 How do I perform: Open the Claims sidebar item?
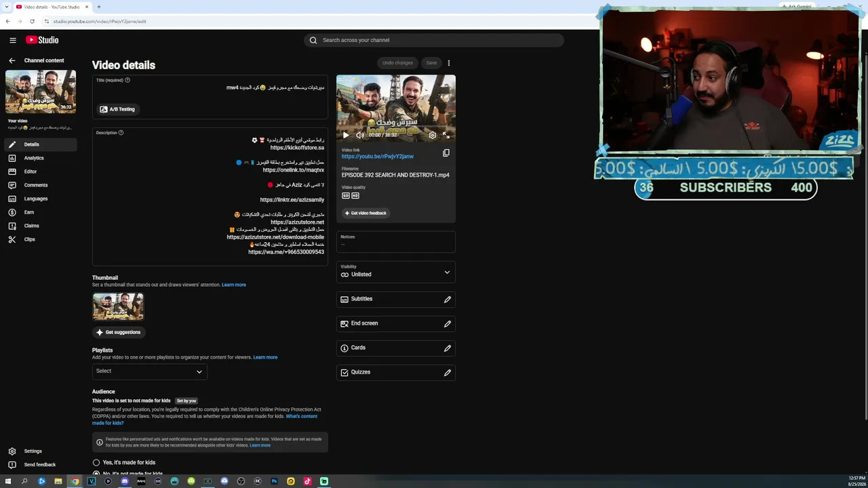pyautogui.click(x=41, y=226)
